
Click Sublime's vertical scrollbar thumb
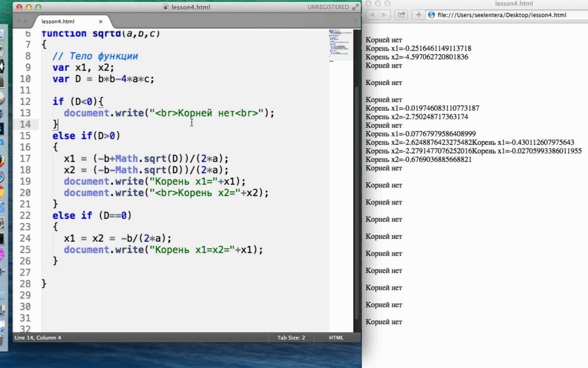(357, 203)
